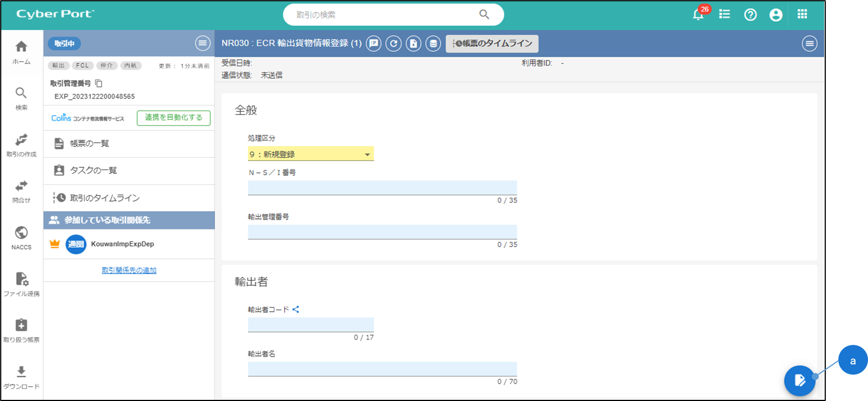
Task: Open the apps grid icon
Action: [802, 15]
